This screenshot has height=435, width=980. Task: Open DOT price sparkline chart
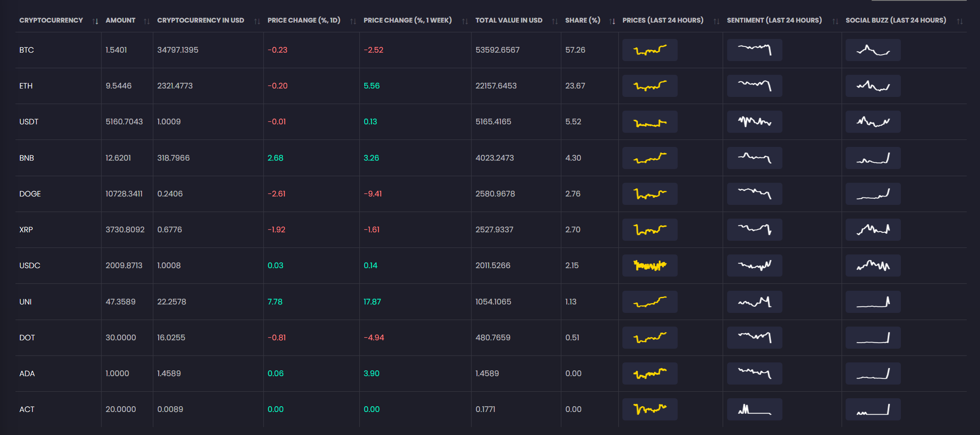(x=650, y=338)
